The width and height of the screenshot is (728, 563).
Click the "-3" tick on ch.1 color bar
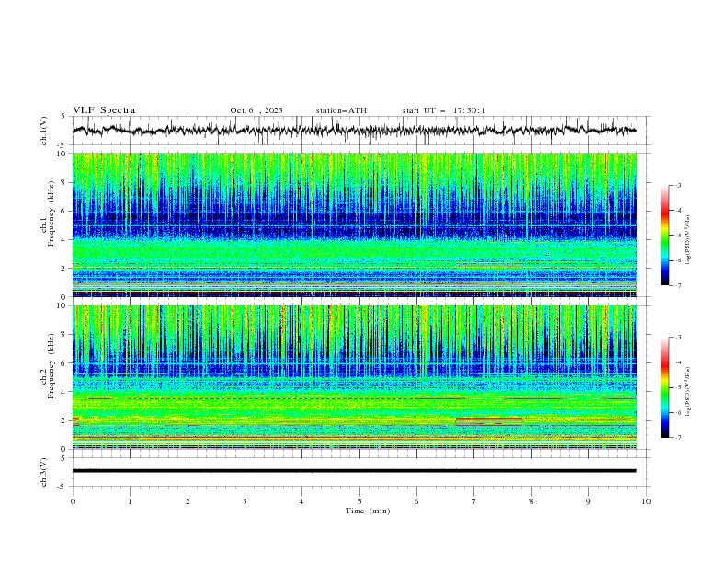point(677,185)
